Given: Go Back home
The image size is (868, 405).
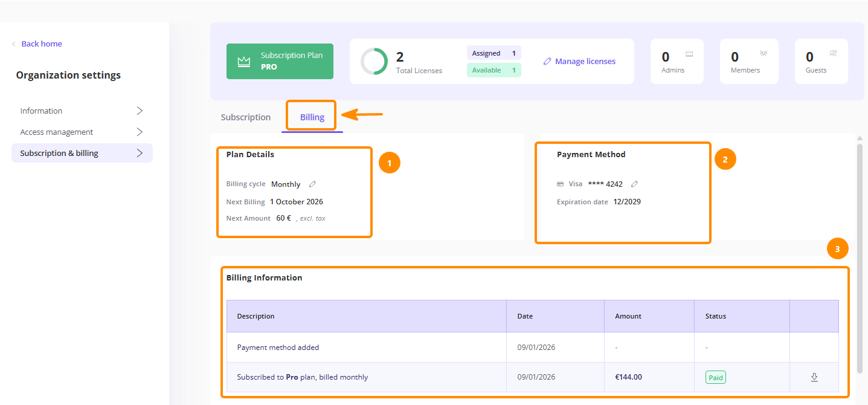Looking at the screenshot, I should point(37,44).
